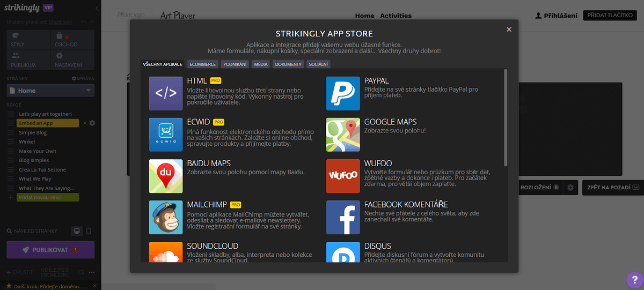Image resolution: width=644 pixels, height=290 pixels.
Task: Select the Make Your Own section
Action: pyautogui.click(x=38, y=151)
